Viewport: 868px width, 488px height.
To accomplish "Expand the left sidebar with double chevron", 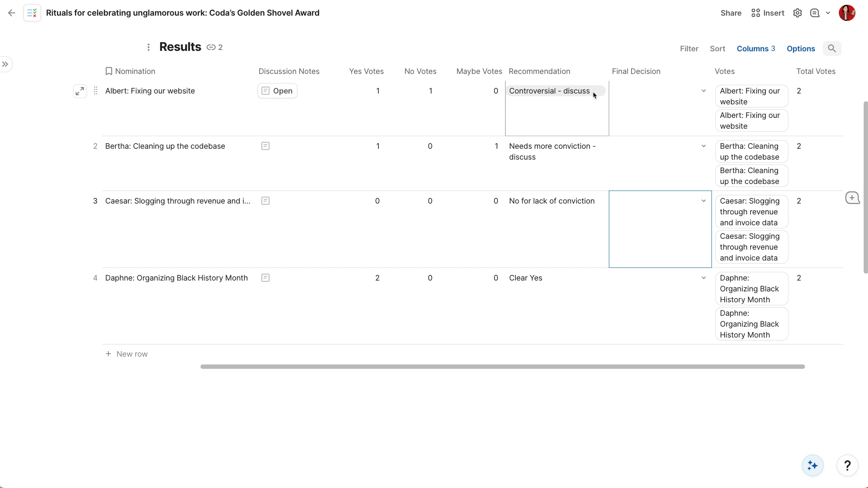I will (5, 64).
